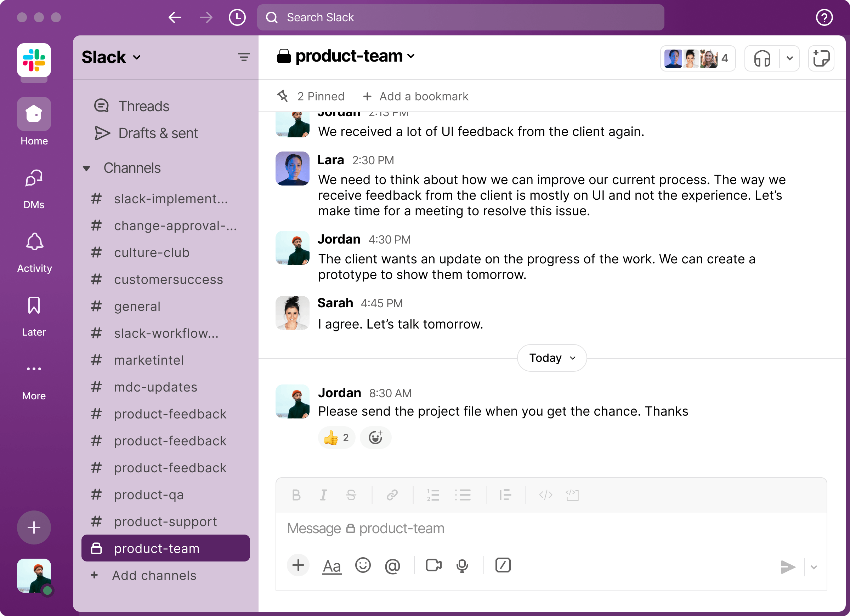Open the canvas icon in header
The image size is (850, 616).
pyautogui.click(x=821, y=58)
